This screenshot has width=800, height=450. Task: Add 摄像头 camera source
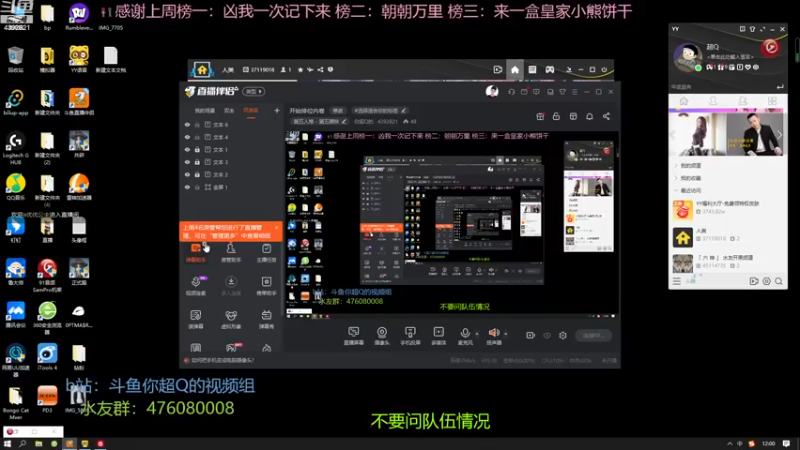(382, 336)
